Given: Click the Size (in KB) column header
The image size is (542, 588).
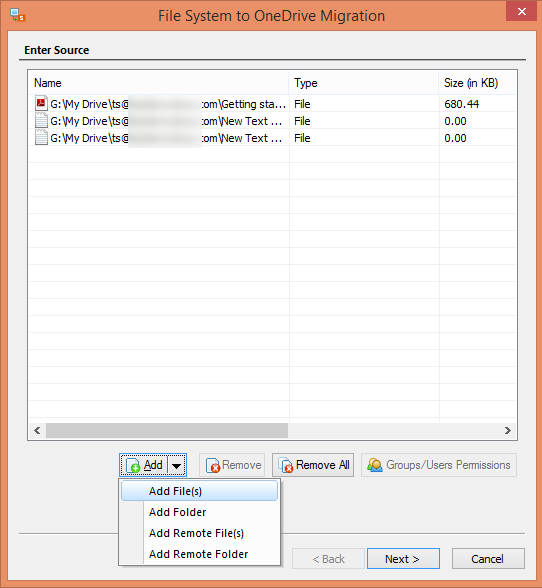Looking at the screenshot, I should pos(478,83).
